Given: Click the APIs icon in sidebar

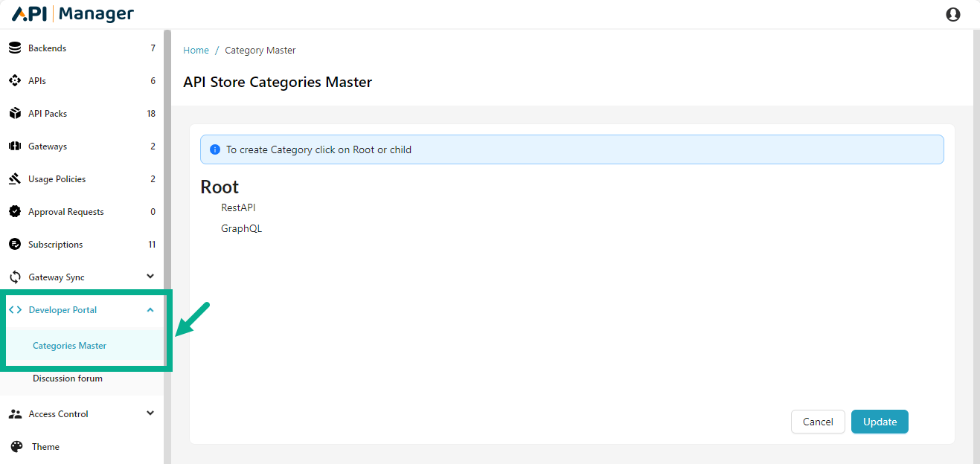Looking at the screenshot, I should (x=15, y=80).
